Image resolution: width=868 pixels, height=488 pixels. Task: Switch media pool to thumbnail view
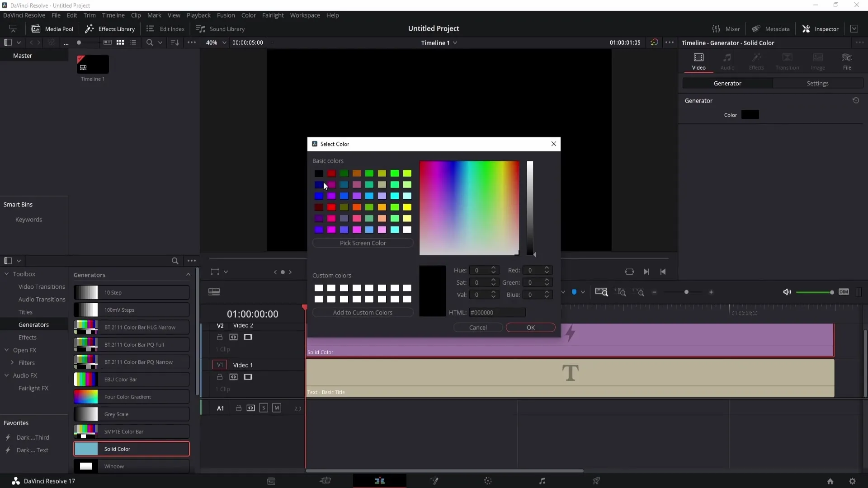click(120, 42)
